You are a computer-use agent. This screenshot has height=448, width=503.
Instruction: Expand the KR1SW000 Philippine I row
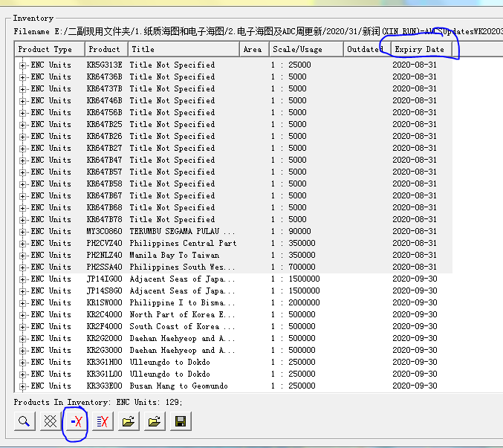[x=22, y=303]
